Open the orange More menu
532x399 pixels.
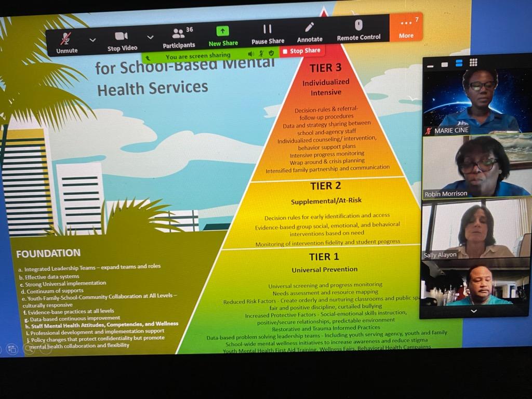(406, 28)
